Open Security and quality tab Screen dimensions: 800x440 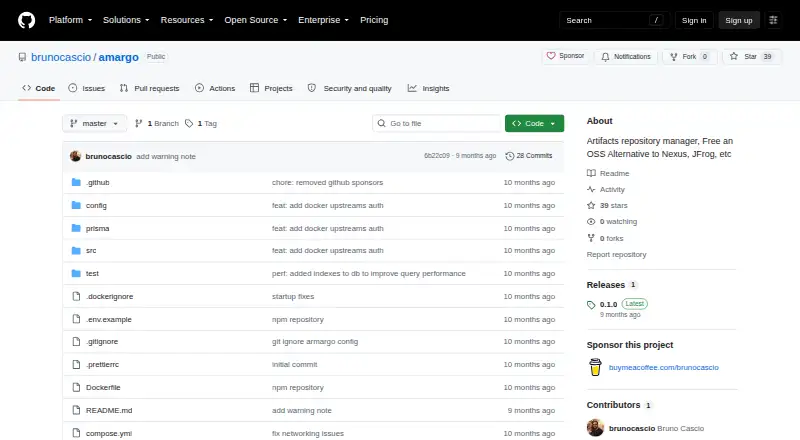349,88
